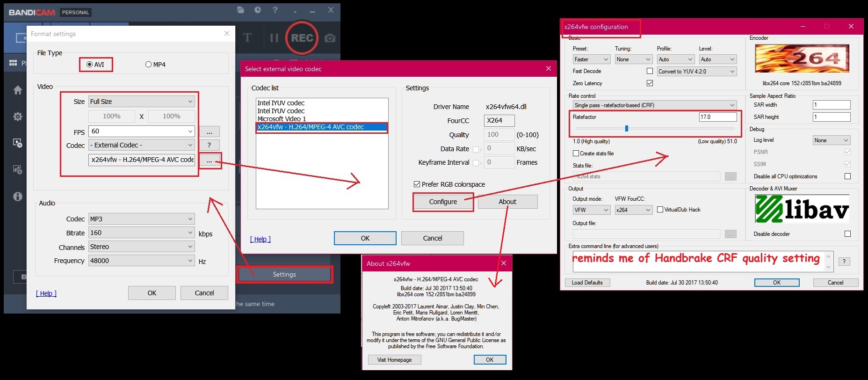
Task: Click Load Defaults in x264vfw configuration
Action: [587, 283]
